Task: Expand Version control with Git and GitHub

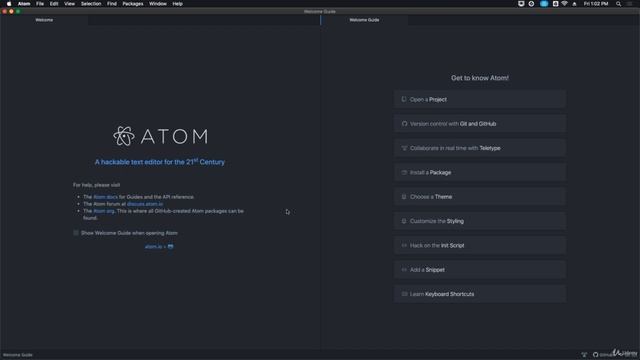Action: (x=480, y=124)
